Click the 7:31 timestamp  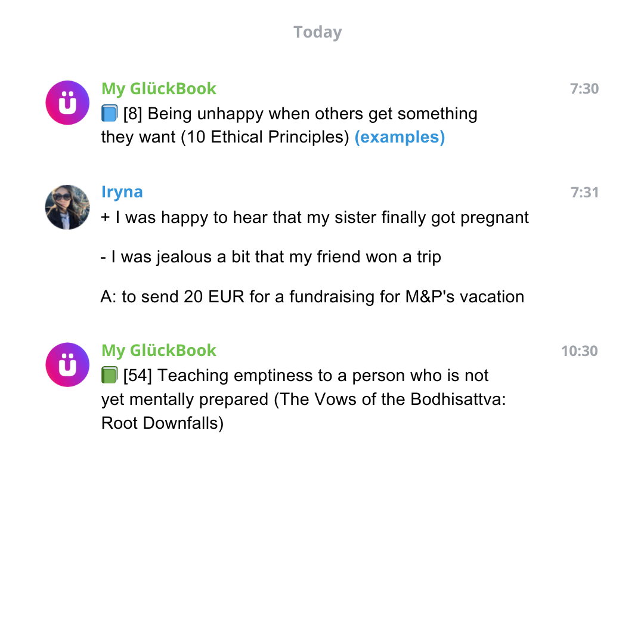[584, 193]
